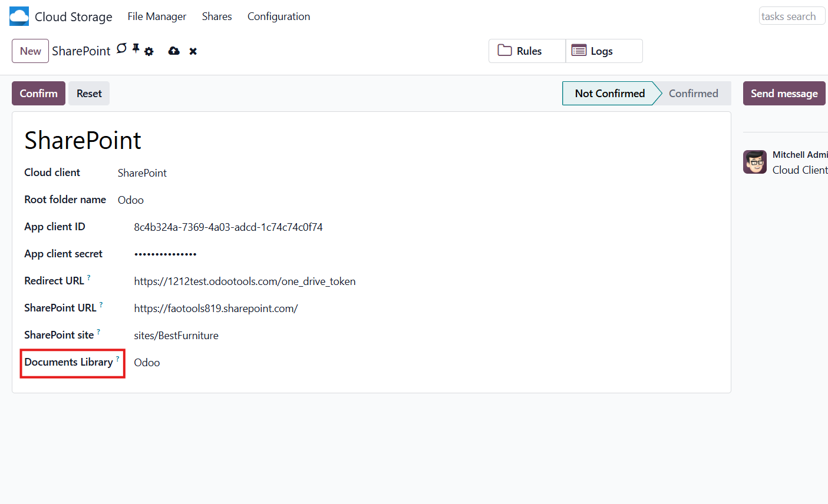Click the refresh icon beside the SharePoint title
The image size is (828, 504).
coord(121,49)
